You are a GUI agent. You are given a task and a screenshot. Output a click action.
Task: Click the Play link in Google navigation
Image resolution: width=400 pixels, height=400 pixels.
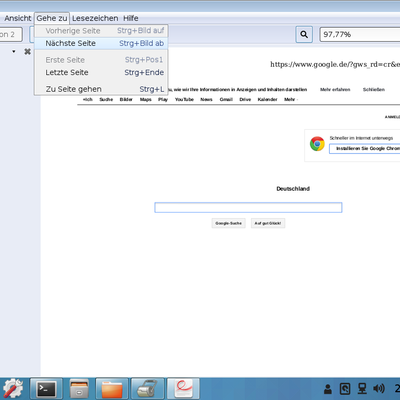point(163,99)
